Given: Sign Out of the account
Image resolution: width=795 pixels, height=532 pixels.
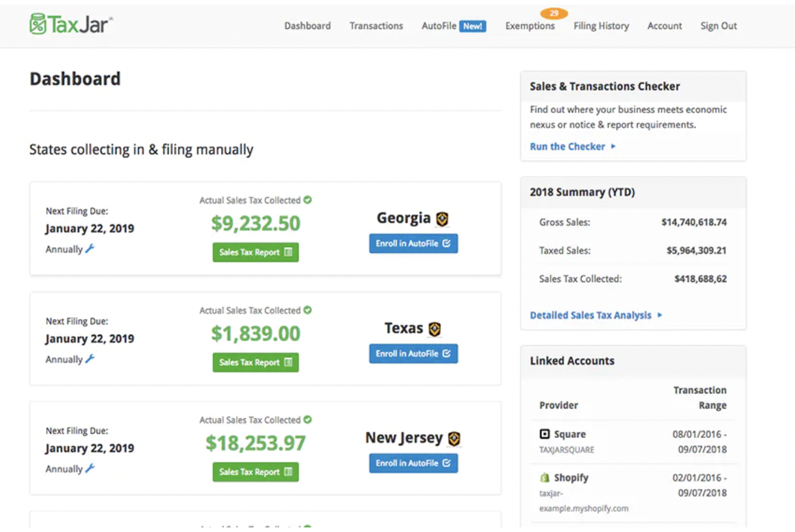Looking at the screenshot, I should click(719, 26).
